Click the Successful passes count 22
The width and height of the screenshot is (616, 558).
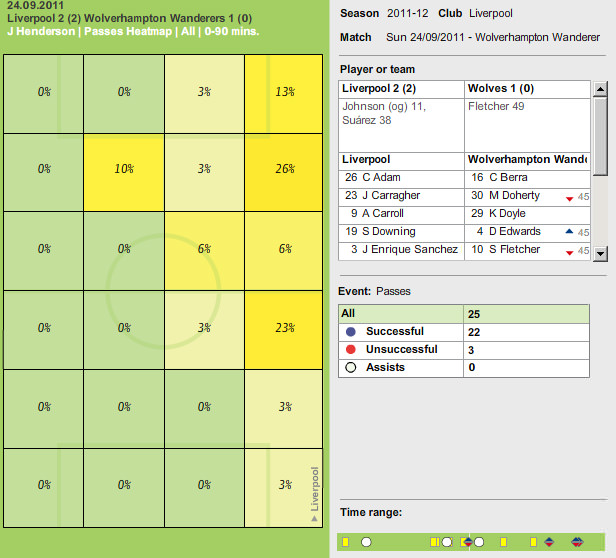pos(474,332)
